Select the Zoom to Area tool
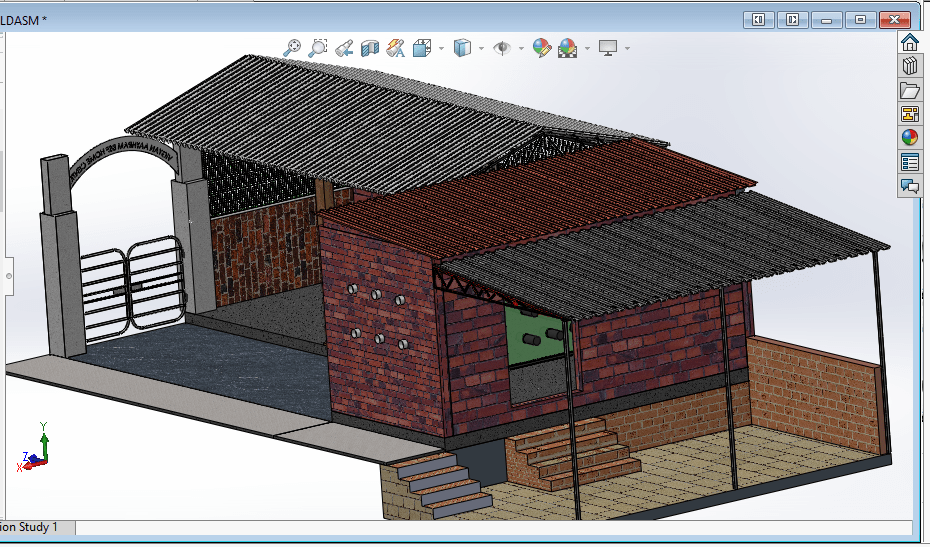This screenshot has height=547, width=930. click(x=318, y=47)
